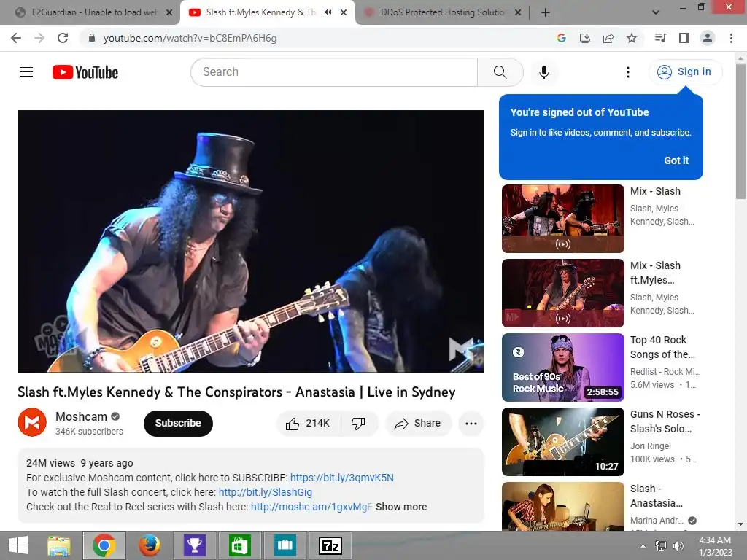The height and width of the screenshot is (560, 747).
Task: Go to the YouTube home logo
Action: (x=85, y=72)
